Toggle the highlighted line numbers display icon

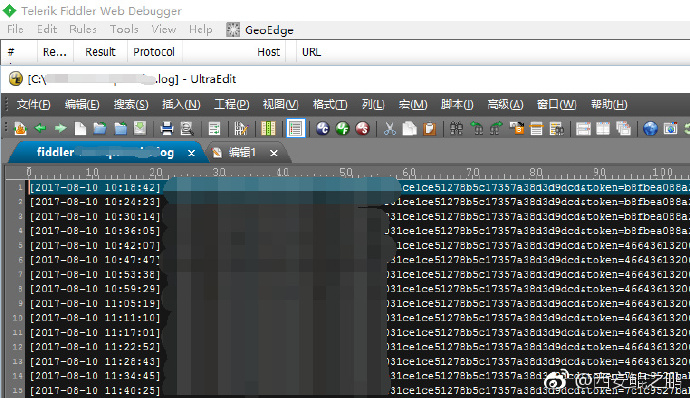(x=296, y=129)
